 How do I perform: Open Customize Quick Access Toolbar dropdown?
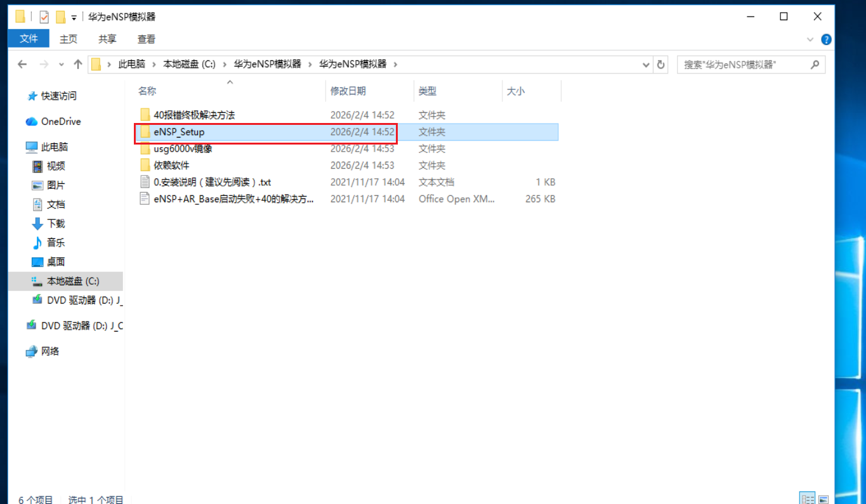(74, 17)
